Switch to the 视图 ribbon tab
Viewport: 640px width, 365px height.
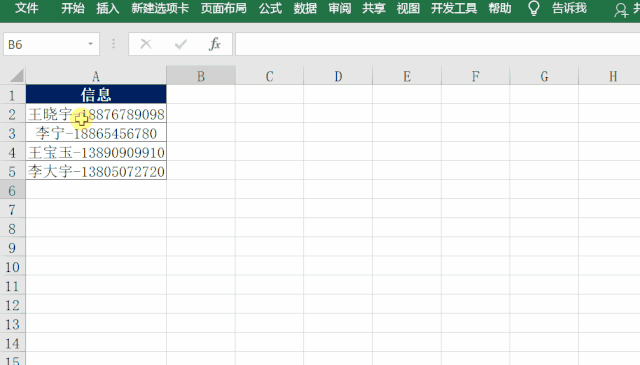tap(408, 8)
